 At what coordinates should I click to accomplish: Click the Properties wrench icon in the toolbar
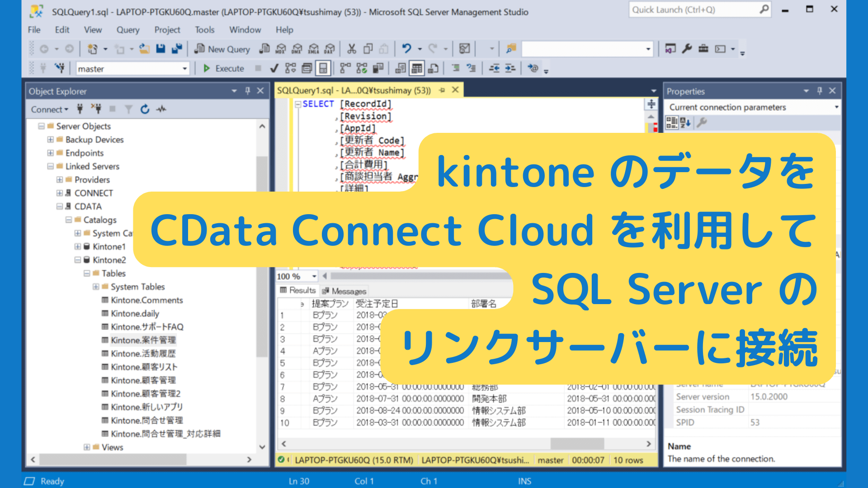click(687, 49)
